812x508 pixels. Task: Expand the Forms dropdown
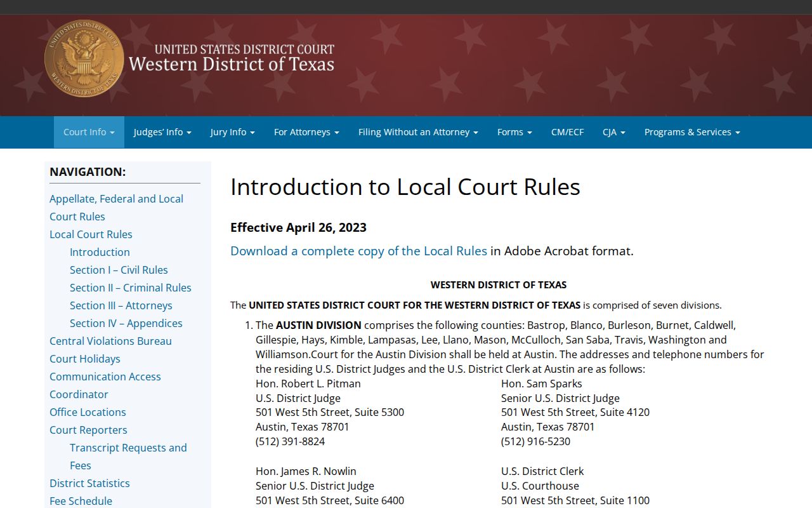(514, 132)
